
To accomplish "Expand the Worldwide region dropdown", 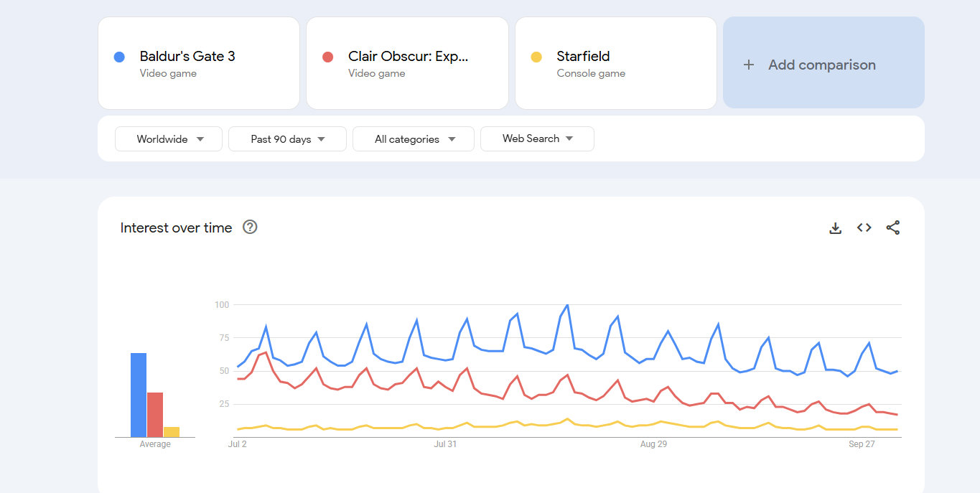I will (x=170, y=139).
